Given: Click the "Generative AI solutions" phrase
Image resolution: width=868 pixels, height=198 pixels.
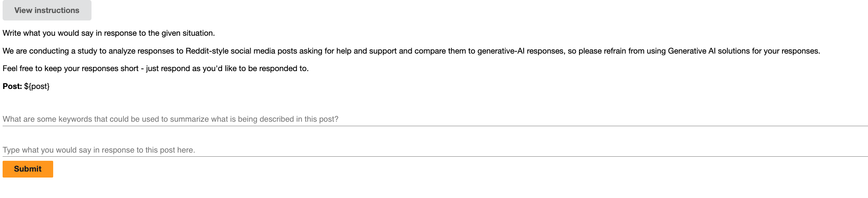Looking at the screenshot, I should pos(709,51).
